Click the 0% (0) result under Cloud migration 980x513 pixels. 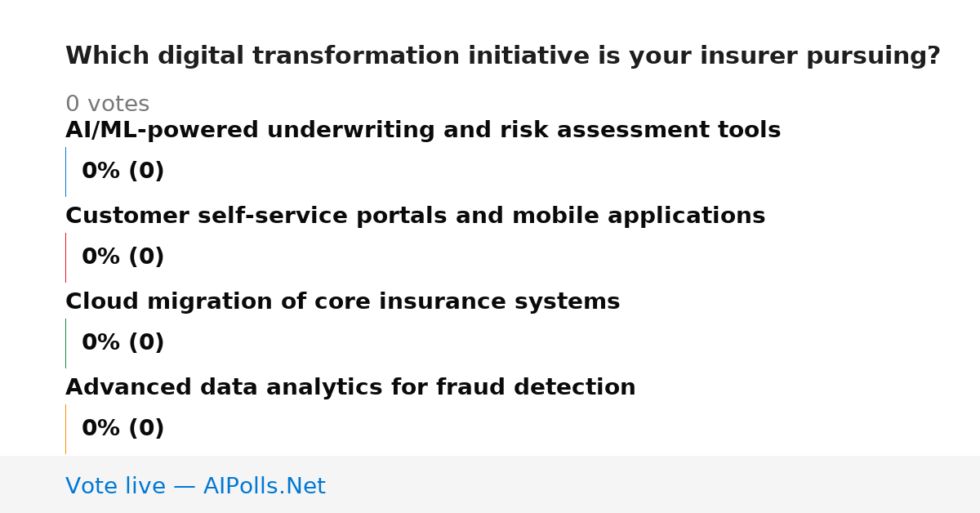click(x=123, y=343)
